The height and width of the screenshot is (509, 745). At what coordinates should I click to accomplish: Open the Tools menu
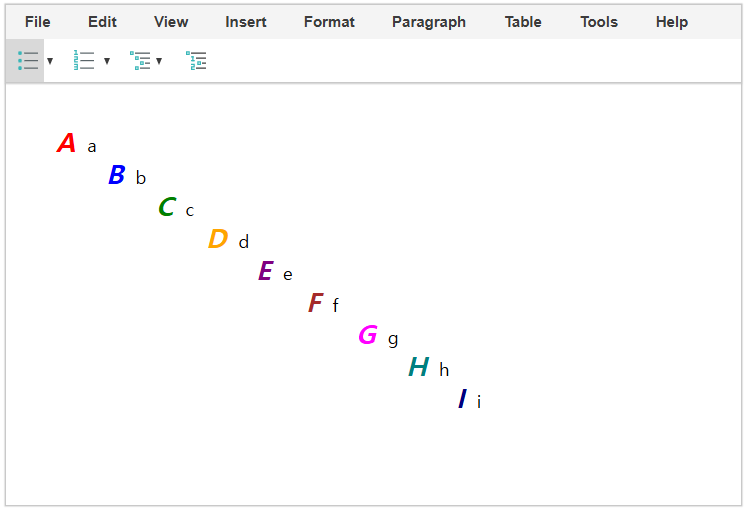click(599, 22)
